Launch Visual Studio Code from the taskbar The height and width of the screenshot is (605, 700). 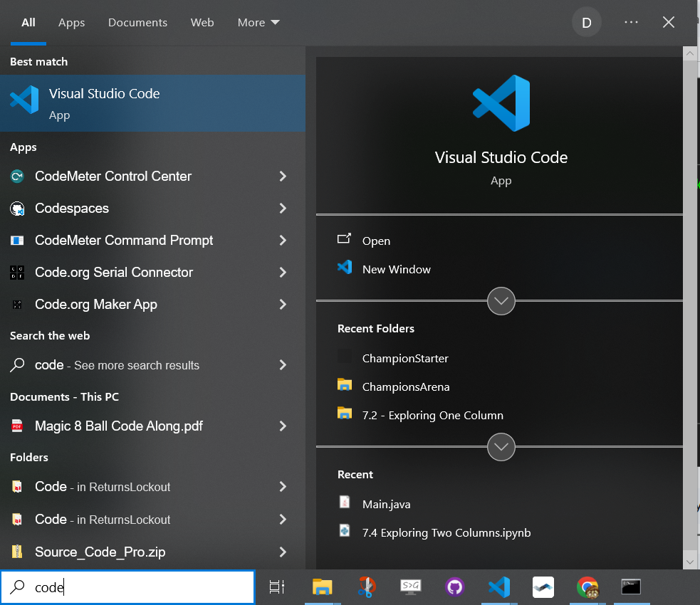click(x=499, y=586)
